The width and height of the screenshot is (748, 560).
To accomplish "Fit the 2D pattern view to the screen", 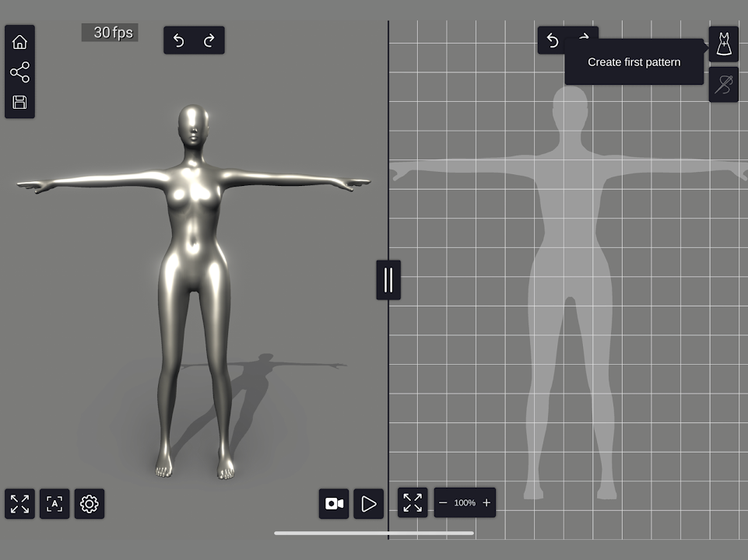I will [x=413, y=502].
